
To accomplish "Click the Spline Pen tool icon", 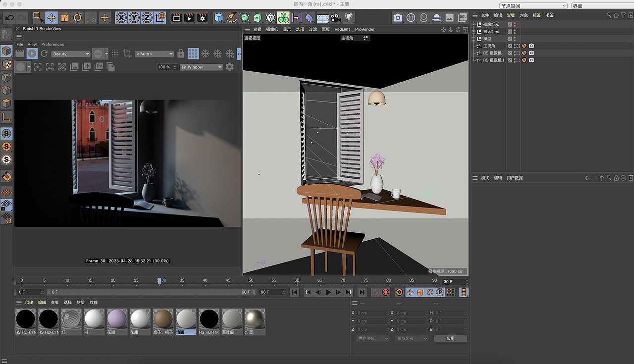I will pos(232,18).
